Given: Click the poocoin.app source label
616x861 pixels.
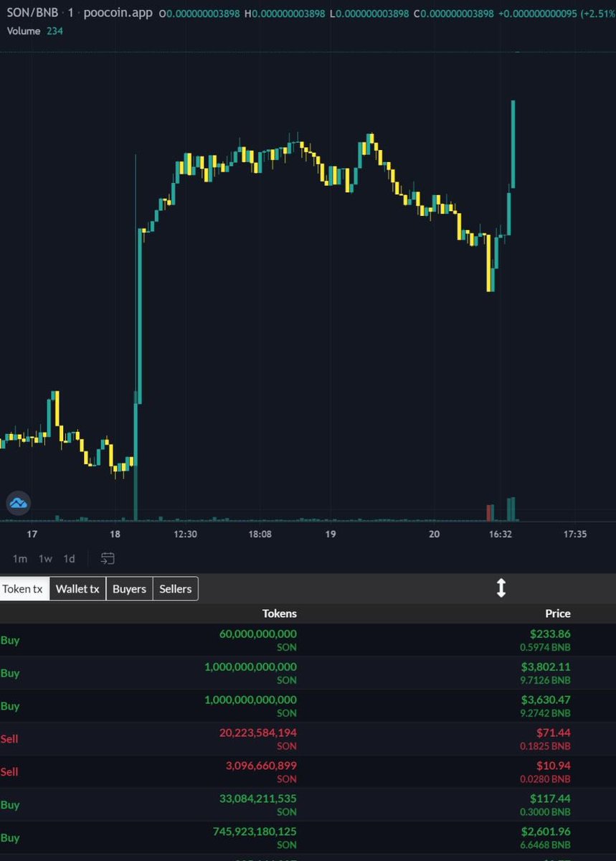Looking at the screenshot, I should 118,13.
